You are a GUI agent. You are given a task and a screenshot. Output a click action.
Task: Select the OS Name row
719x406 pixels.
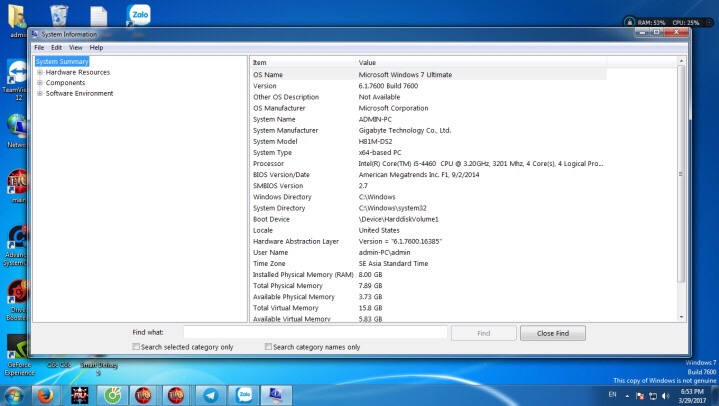pos(428,74)
